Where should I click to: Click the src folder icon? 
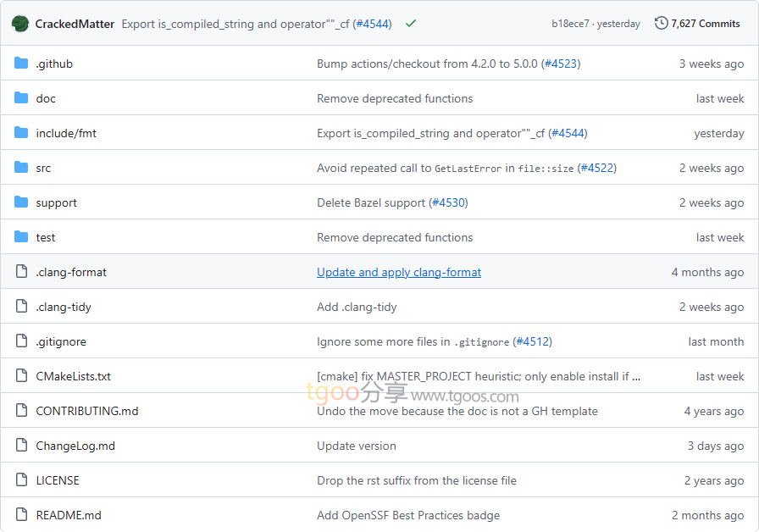(21, 168)
